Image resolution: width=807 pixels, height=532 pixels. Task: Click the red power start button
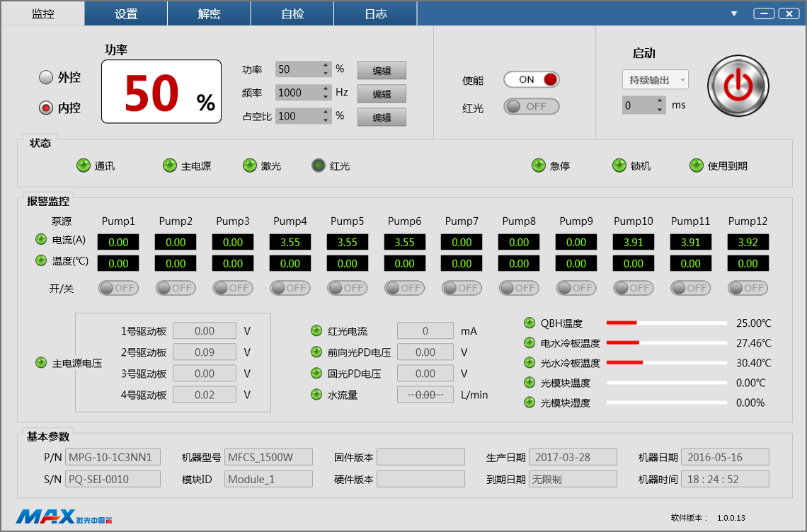(738, 86)
